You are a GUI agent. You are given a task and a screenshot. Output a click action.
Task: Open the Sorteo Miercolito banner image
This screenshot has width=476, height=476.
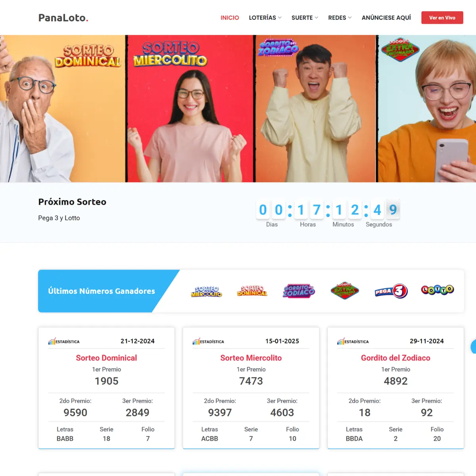190,109
